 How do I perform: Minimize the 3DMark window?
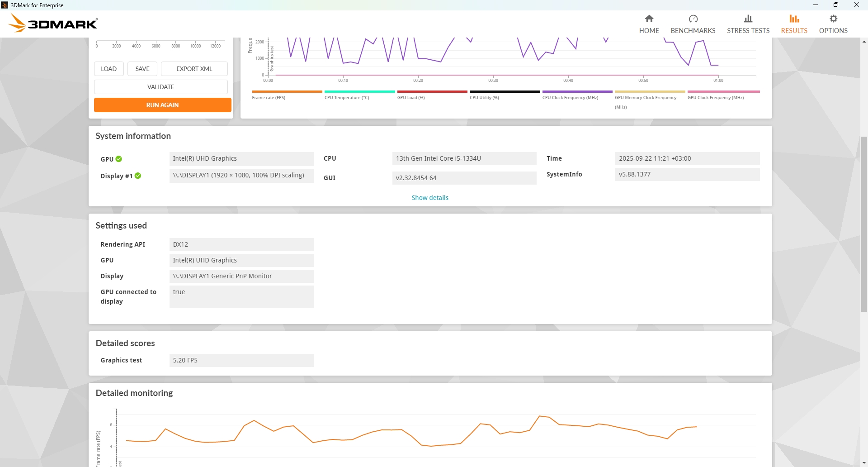(816, 5)
